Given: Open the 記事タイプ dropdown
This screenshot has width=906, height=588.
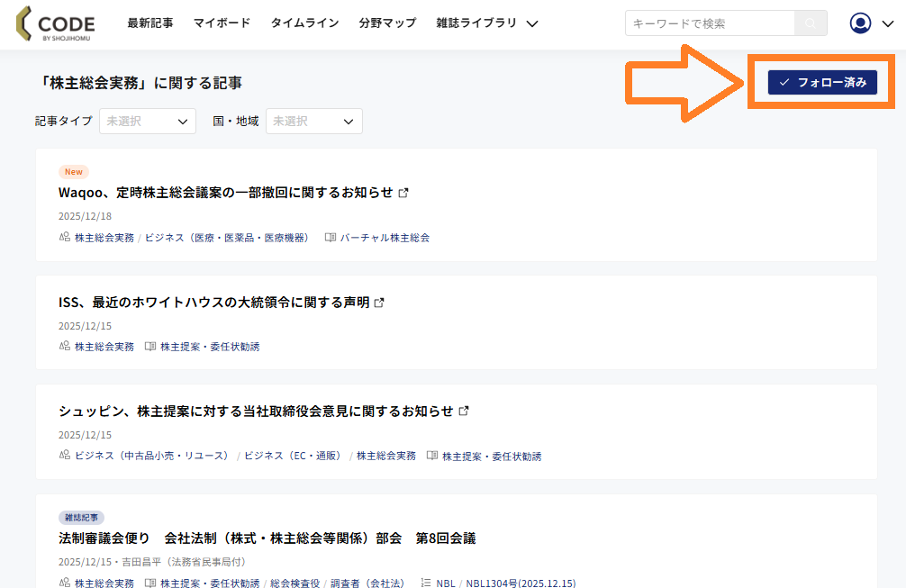Looking at the screenshot, I should coord(147,121).
